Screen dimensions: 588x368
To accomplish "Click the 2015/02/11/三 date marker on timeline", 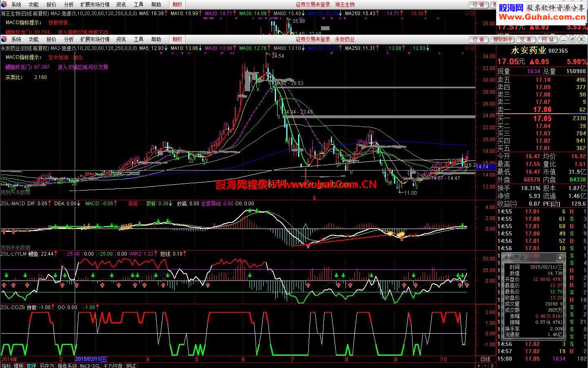I will point(91,359).
